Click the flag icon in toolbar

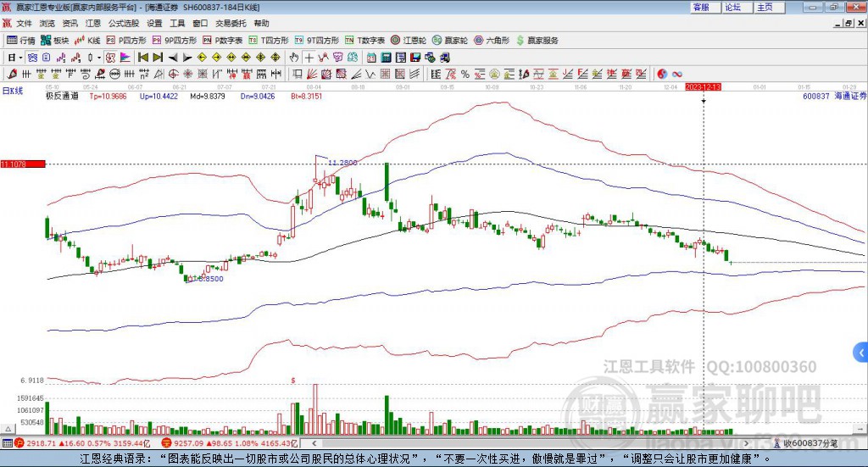(125, 58)
